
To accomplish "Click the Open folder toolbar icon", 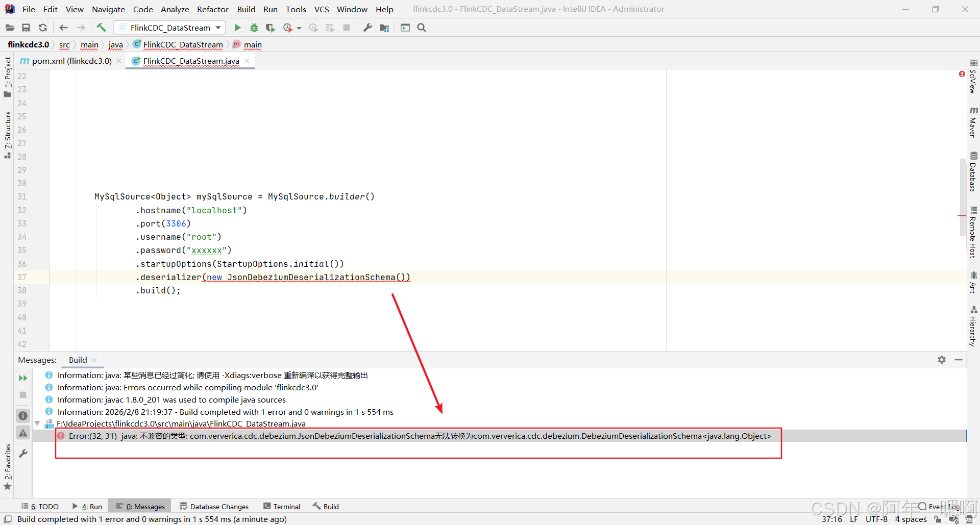I will pos(10,28).
